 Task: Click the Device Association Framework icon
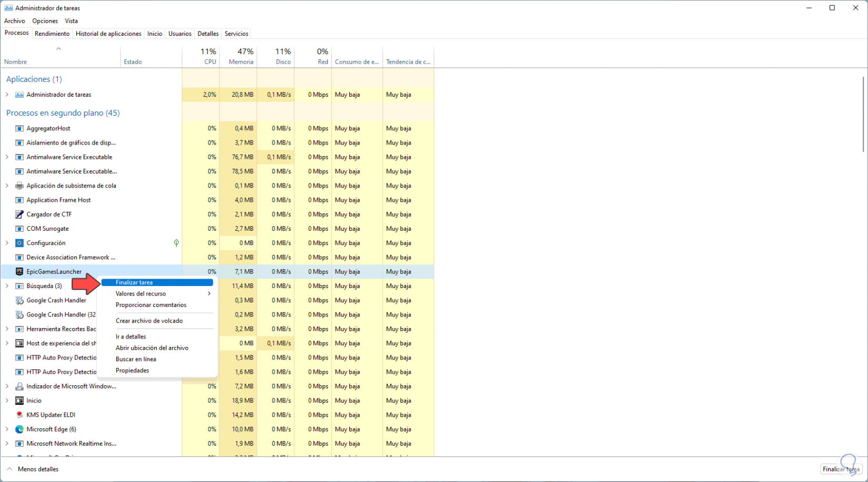click(19, 257)
